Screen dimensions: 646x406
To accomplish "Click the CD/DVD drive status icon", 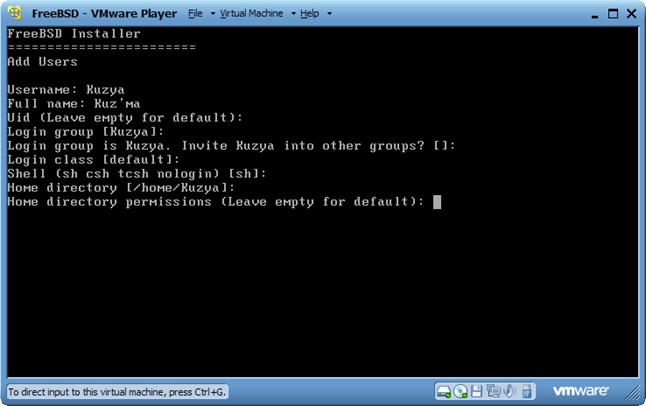I will [x=460, y=390].
